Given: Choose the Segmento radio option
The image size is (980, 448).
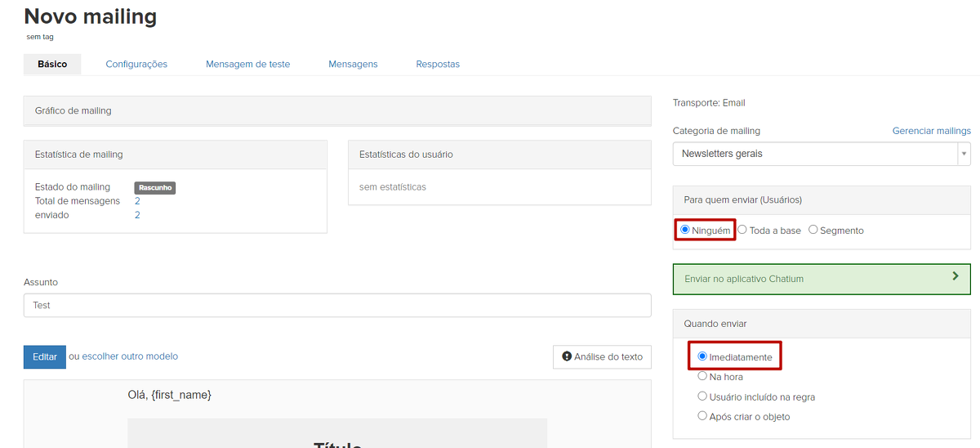Looking at the screenshot, I should click(x=813, y=230).
